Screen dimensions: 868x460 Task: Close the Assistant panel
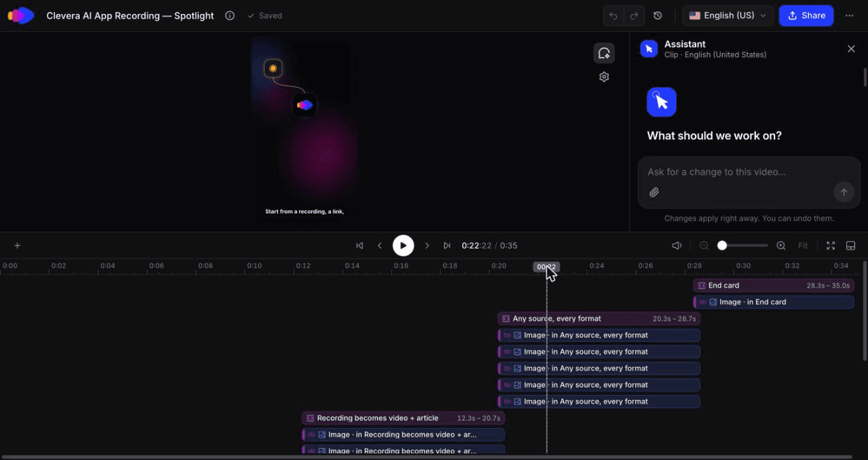pos(851,48)
